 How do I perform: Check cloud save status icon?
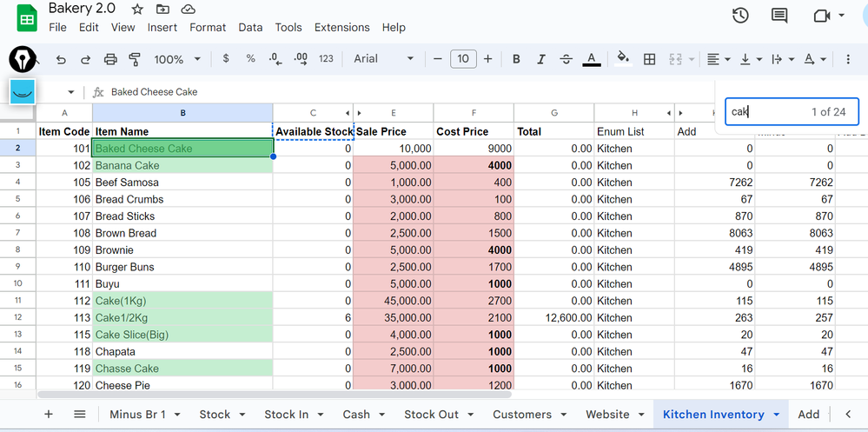(189, 9)
